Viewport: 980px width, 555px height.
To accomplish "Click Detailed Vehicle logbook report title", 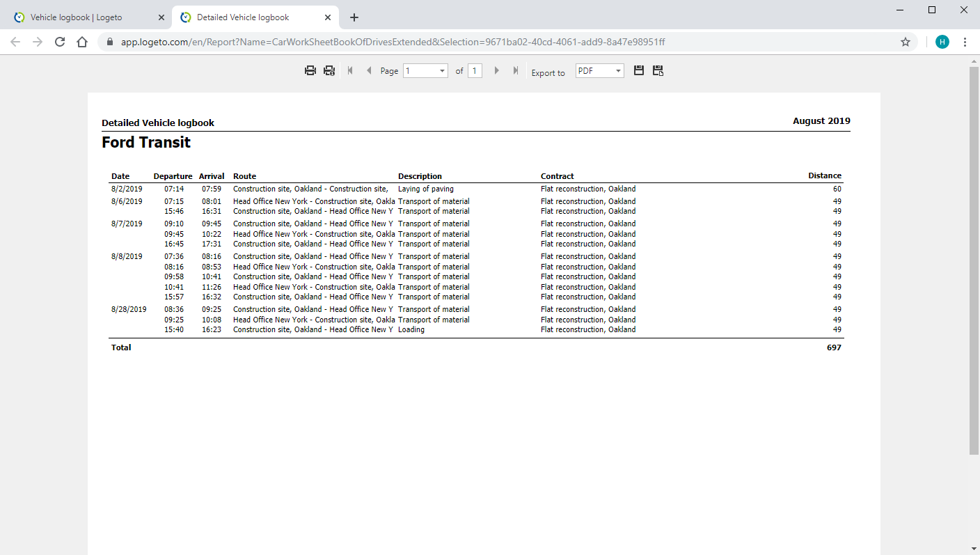I will click(158, 123).
